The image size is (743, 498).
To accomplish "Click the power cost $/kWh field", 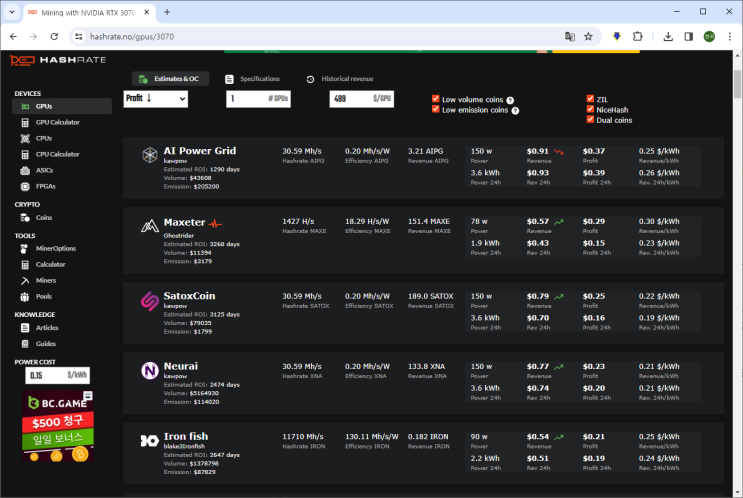I will [57, 375].
